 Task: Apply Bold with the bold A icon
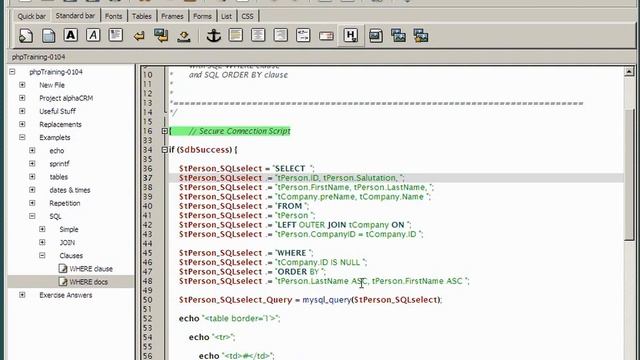71,35
